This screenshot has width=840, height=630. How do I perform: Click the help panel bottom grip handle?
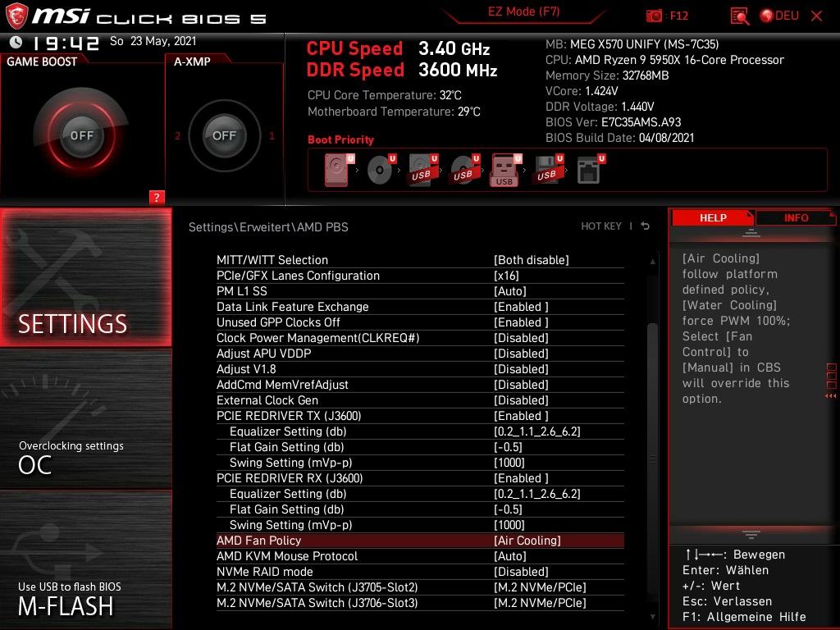[751, 535]
